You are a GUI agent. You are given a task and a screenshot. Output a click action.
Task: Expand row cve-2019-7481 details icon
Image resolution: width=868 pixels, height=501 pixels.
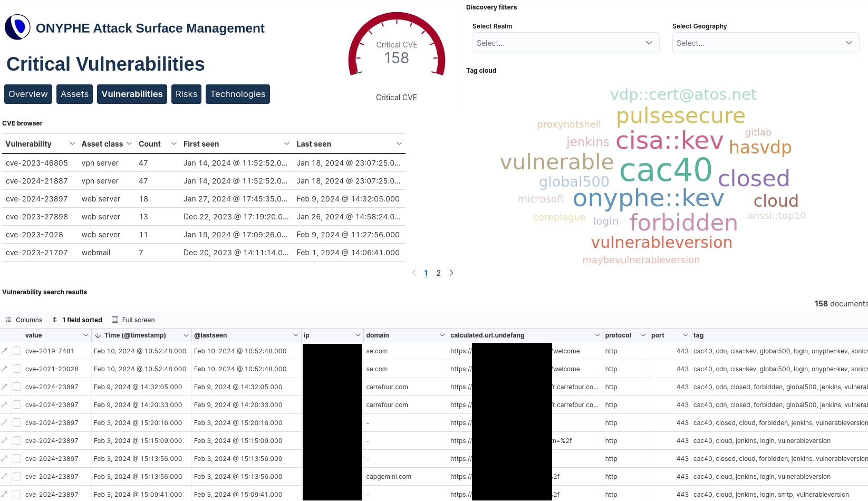tap(4, 351)
